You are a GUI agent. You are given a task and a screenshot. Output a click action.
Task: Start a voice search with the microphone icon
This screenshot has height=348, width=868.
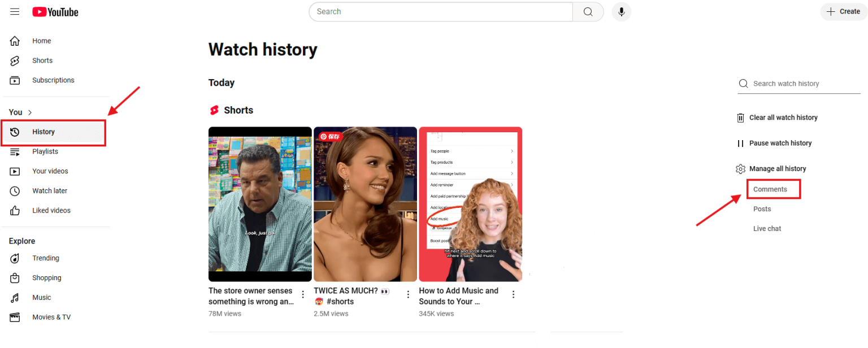coord(621,11)
